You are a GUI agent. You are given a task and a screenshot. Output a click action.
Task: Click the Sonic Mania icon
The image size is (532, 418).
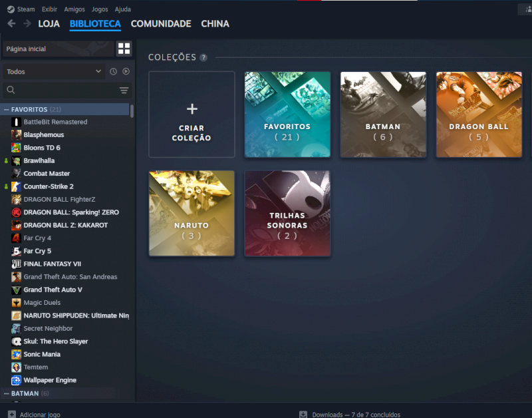click(16, 354)
